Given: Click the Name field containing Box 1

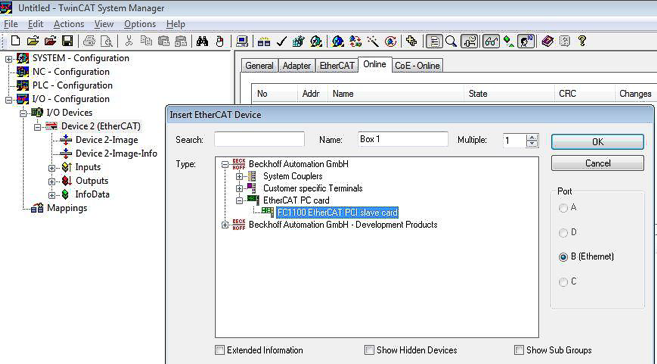Looking at the screenshot, I should pyautogui.click(x=403, y=139).
